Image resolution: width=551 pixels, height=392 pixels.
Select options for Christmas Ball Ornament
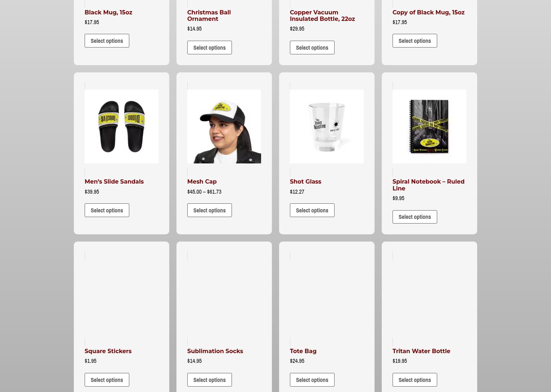210,48
